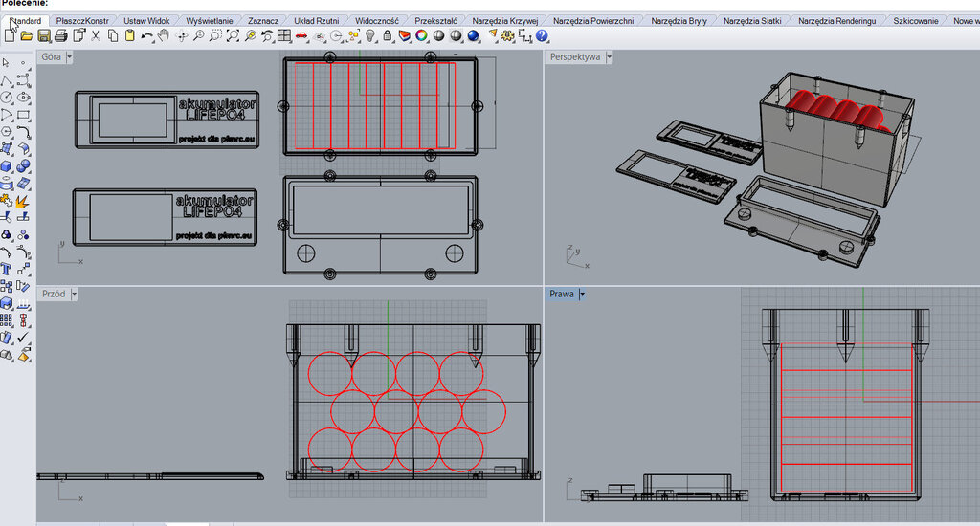The image size is (980, 526).
Task: Open Help with the question mark icon
Action: 542,35
